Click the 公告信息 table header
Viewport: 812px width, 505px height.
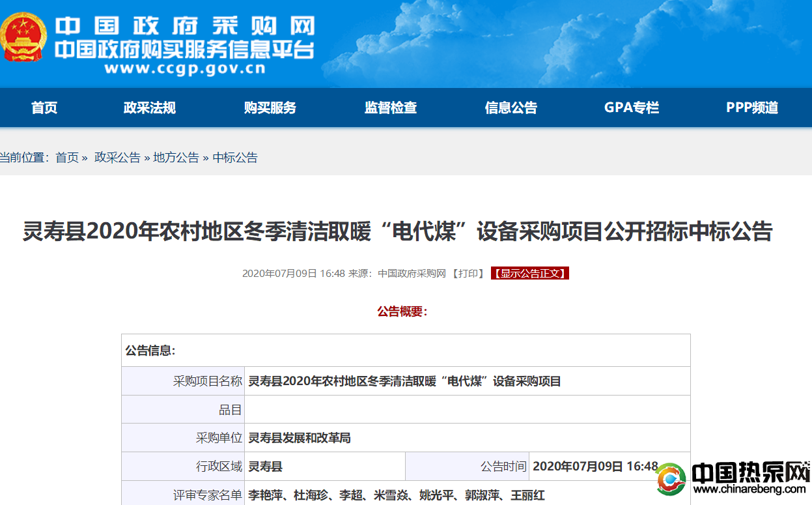click(406, 351)
